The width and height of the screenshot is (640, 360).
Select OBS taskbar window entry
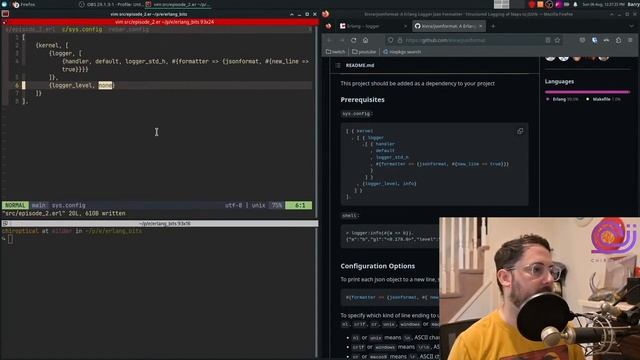coord(110,4)
